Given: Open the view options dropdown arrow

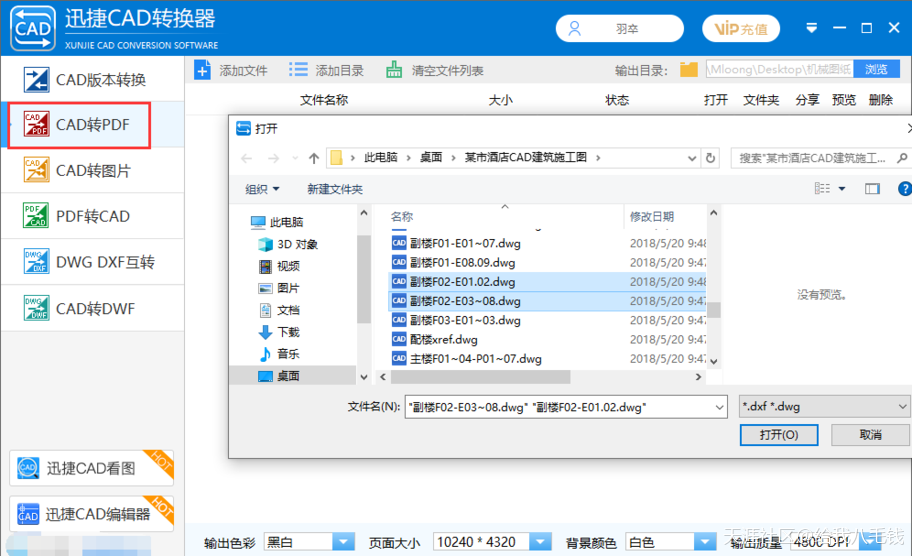Looking at the screenshot, I should tap(842, 188).
